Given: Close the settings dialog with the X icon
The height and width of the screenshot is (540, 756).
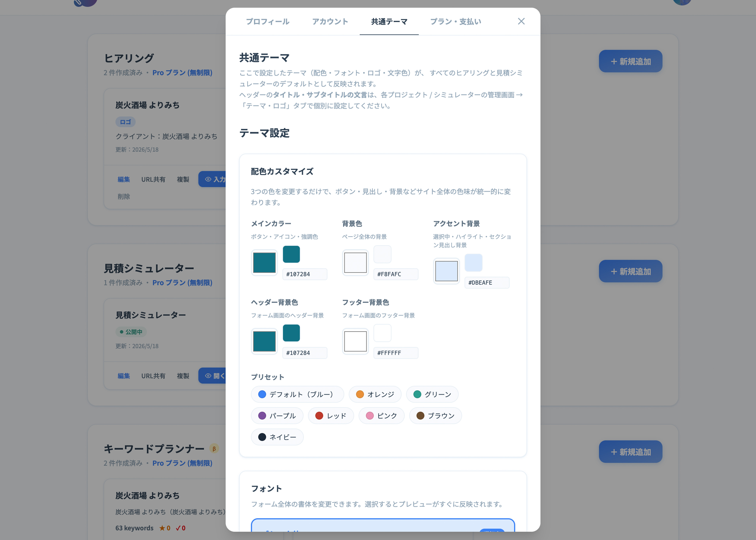Looking at the screenshot, I should click(521, 21).
